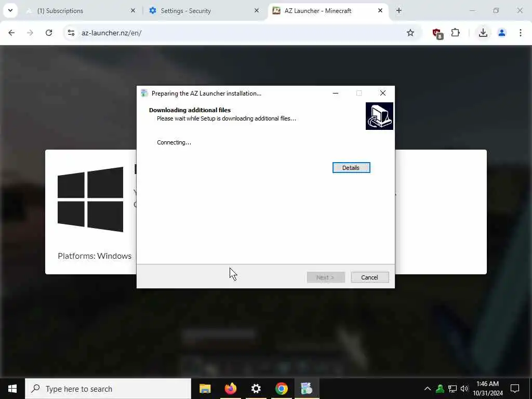
Task: Switch to Chrome in taskbar
Action: (281, 389)
